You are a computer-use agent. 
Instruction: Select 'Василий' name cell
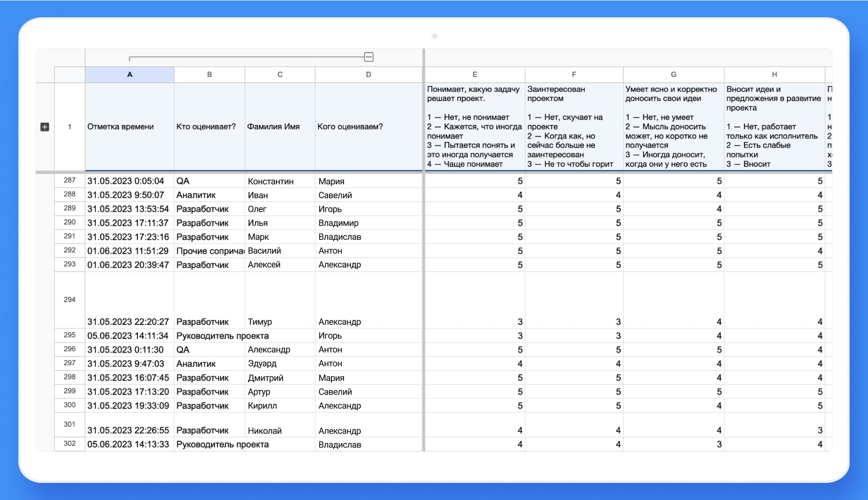click(280, 251)
